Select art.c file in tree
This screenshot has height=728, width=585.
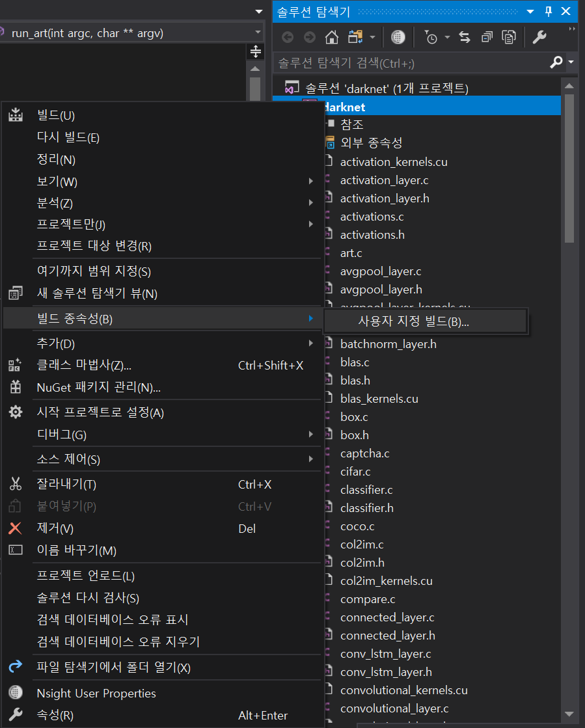[351, 253]
